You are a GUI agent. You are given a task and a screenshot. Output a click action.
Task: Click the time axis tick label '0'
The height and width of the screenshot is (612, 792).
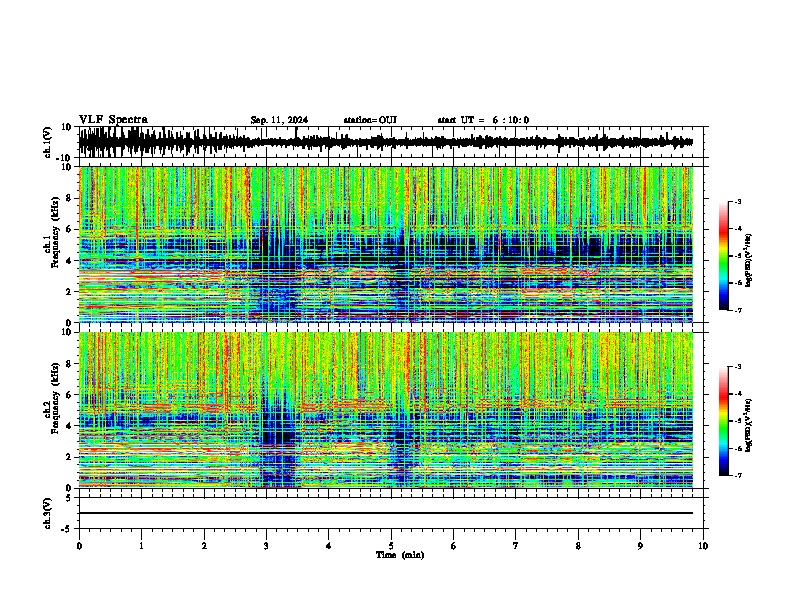[79, 546]
